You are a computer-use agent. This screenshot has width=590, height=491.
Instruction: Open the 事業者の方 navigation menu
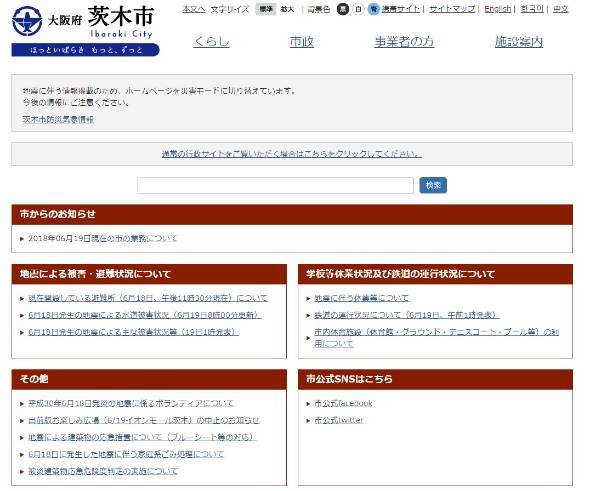404,41
